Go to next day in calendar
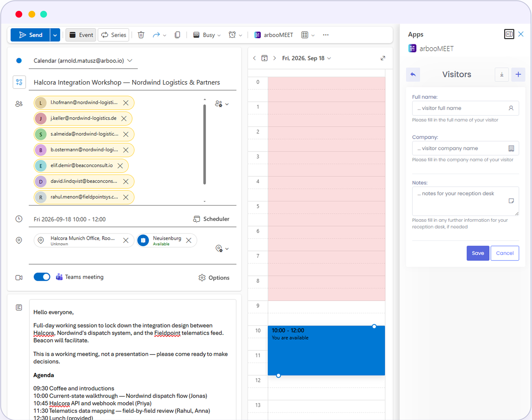532x420 pixels. [x=275, y=58]
